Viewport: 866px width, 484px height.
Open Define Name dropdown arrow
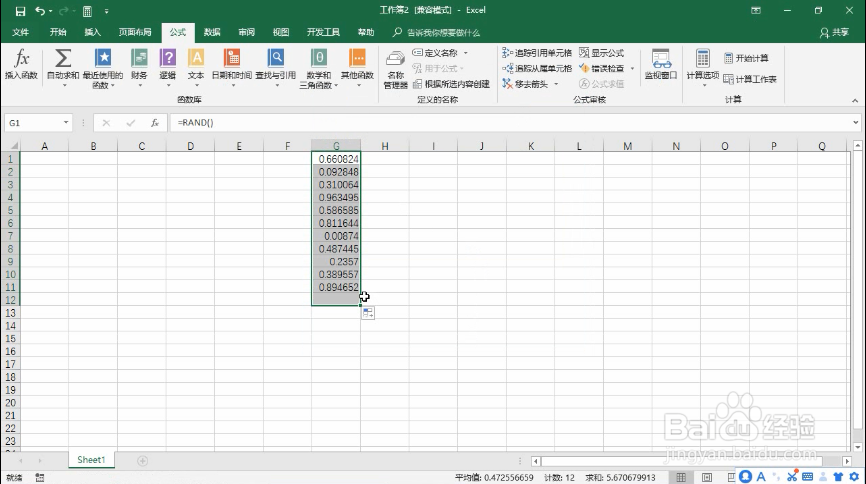tap(466, 53)
